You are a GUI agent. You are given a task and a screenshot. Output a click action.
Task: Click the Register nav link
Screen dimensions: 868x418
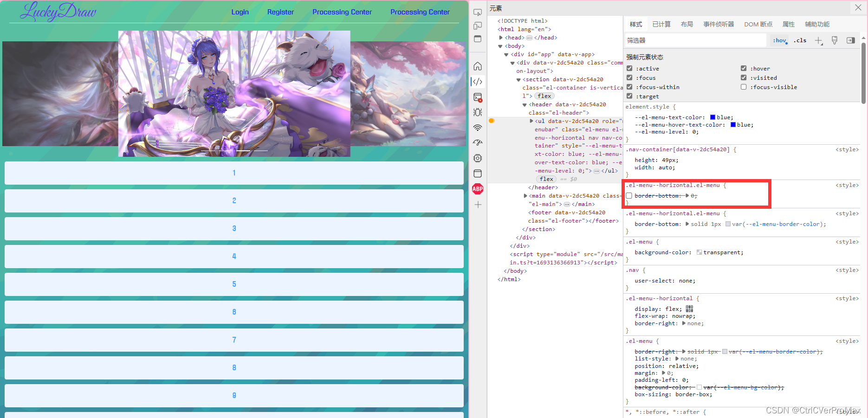pos(280,12)
